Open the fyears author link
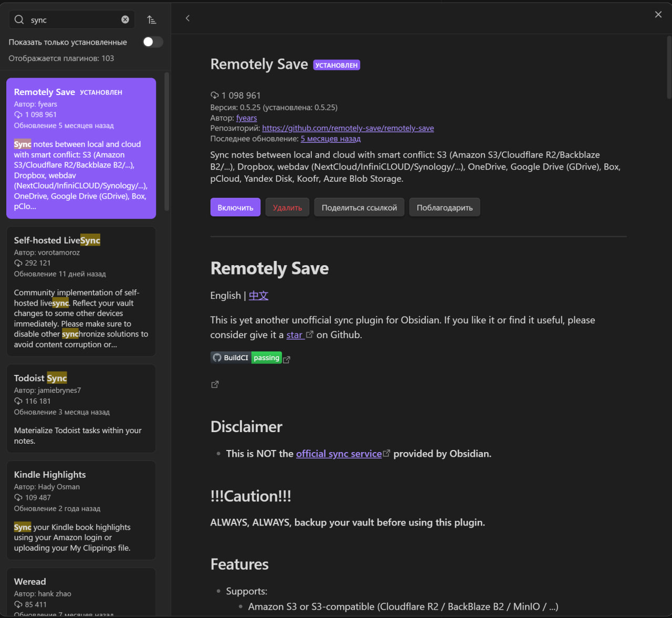The width and height of the screenshot is (672, 618). pyautogui.click(x=246, y=118)
